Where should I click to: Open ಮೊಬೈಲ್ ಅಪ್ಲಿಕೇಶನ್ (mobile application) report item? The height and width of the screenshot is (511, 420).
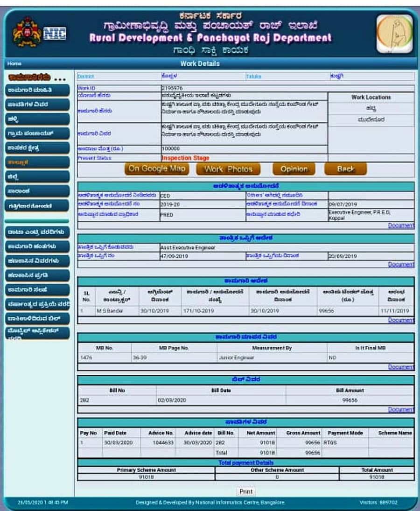pos(37,333)
